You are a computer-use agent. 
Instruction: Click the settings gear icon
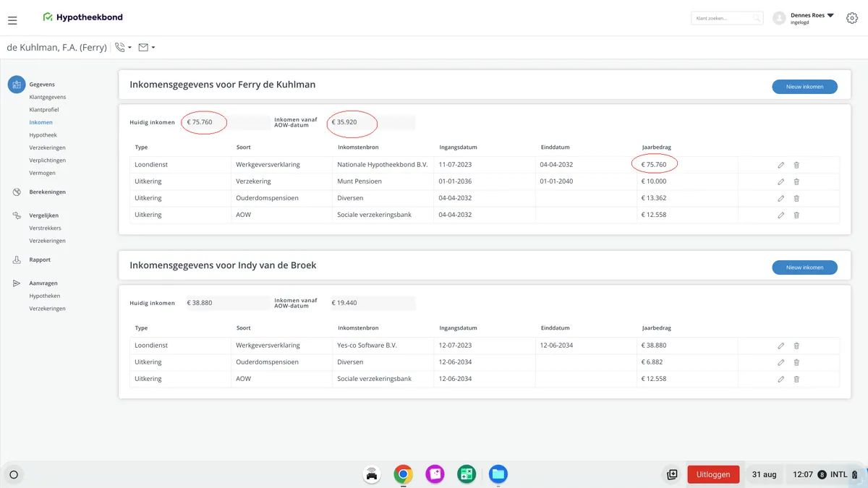pos(851,19)
